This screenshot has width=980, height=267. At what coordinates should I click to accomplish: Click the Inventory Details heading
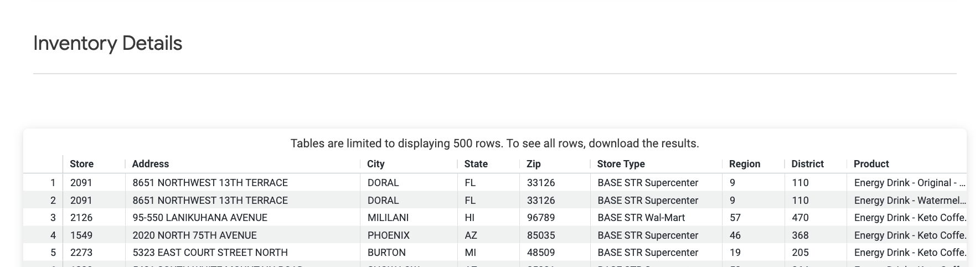[108, 43]
